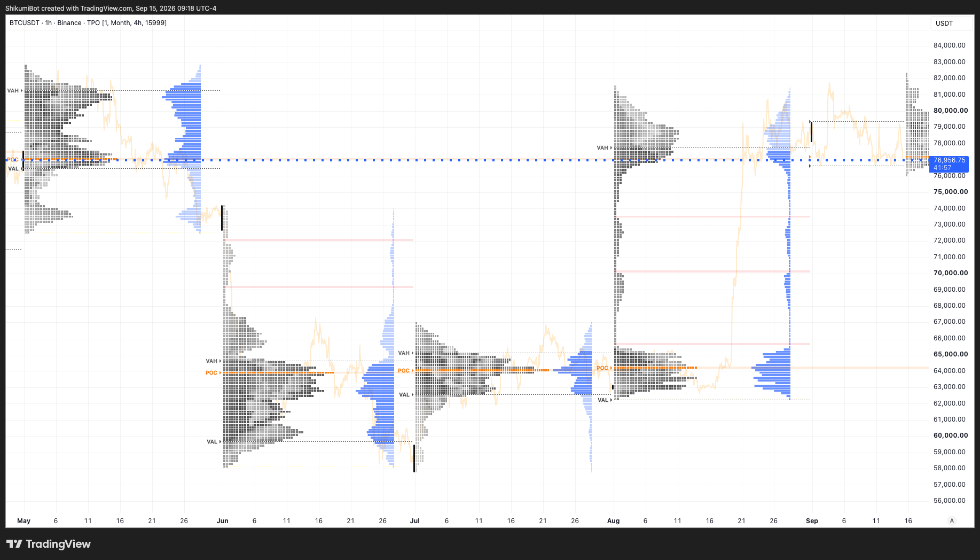Image resolution: width=980 pixels, height=560 pixels.
Task: Click the 56,000.00 price axis label
Action: pyautogui.click(x=950, y=501)
